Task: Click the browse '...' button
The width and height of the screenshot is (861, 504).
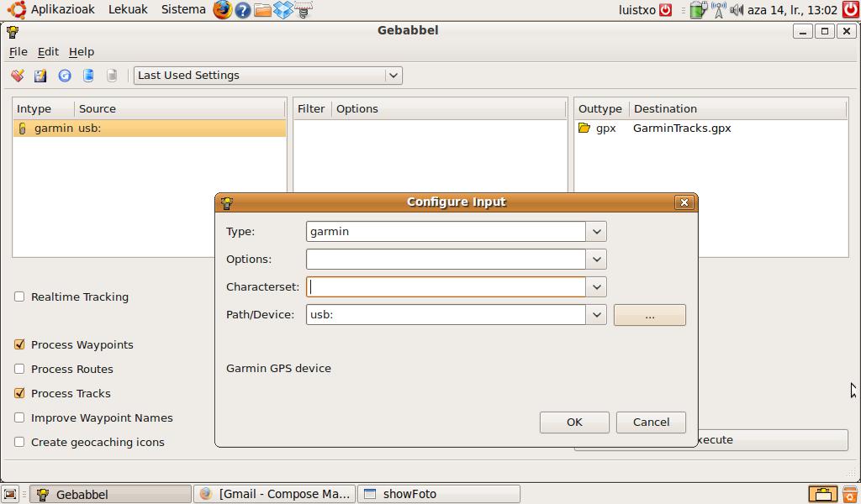Action: coord(650,315)
